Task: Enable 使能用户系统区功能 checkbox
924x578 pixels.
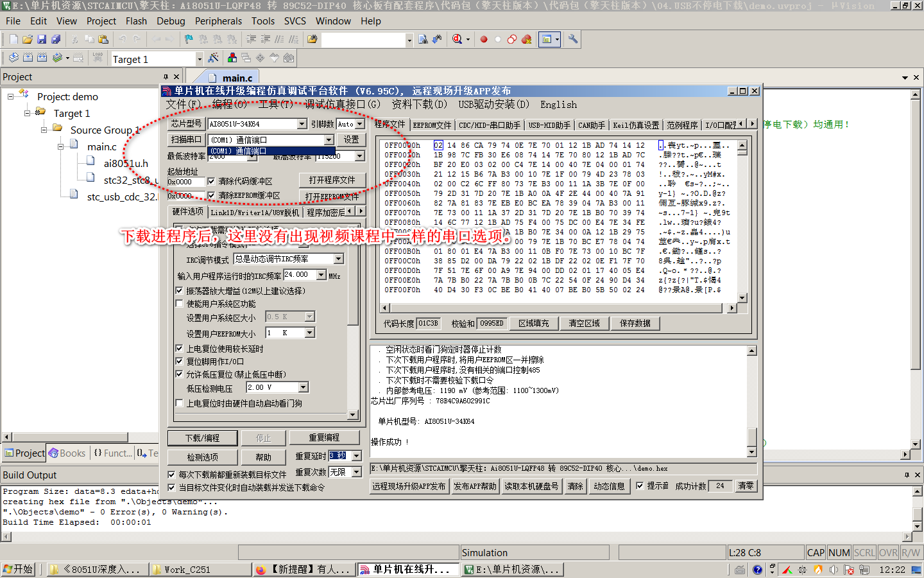Action: point(180,304)
